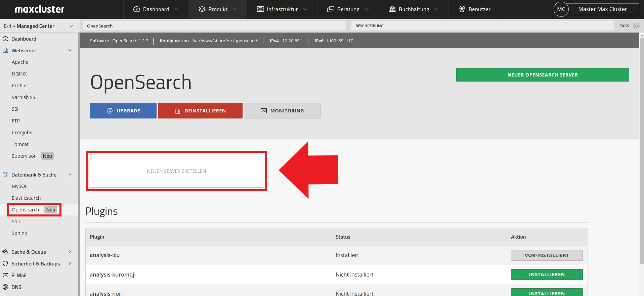Open tags settings gear icon
This screenshot has width=644, height=296.
click(x=637, y=26)
